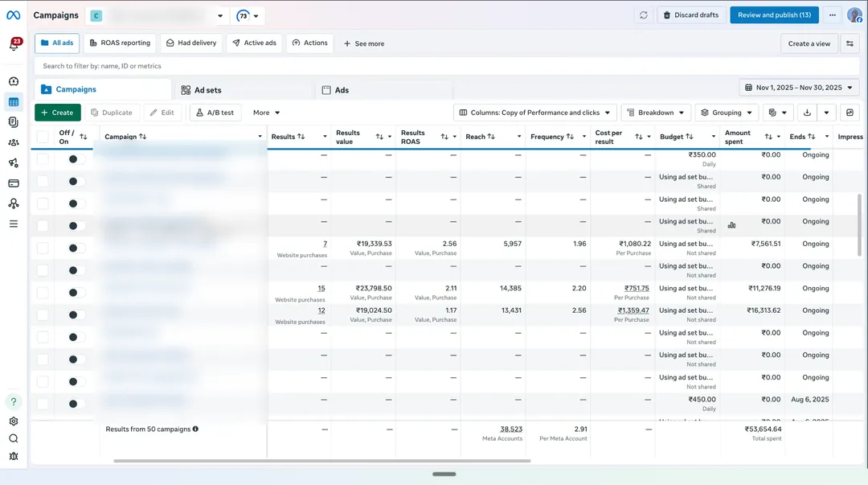Expand the 73 opportunity score dropdown

coord(248,15)
